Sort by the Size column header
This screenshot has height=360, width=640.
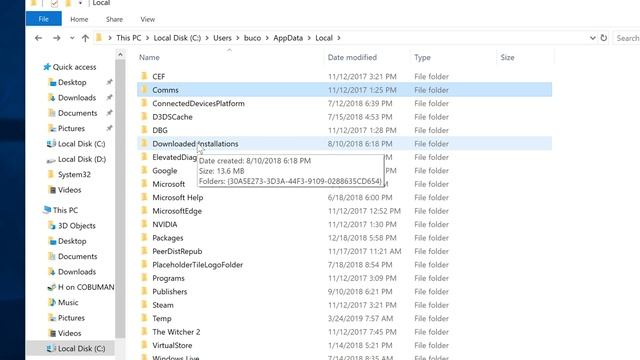507,58
